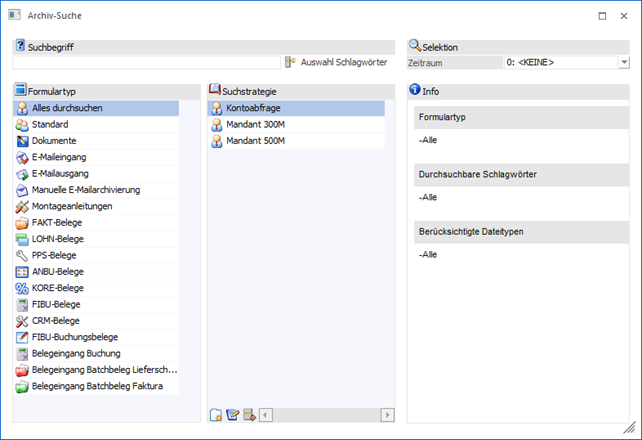
Task: Click the Info panel icon
Action: 415,90
